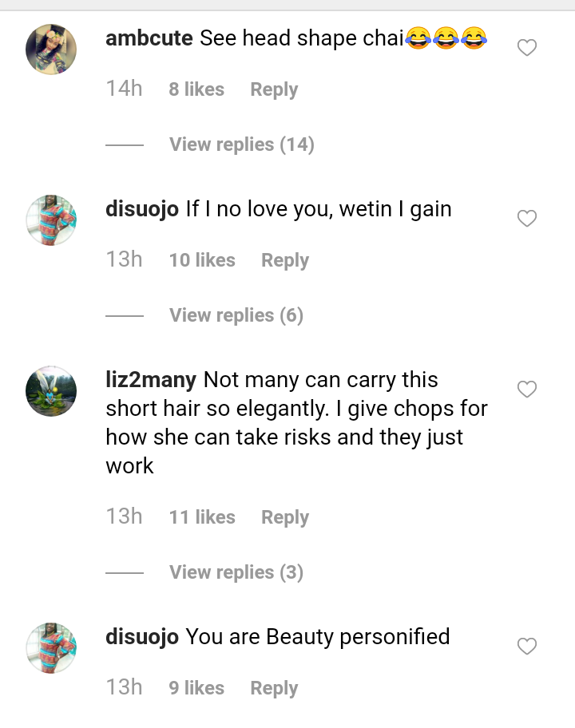Open liz2many username link
The width and height of the screenshot is (575, 728).
pos(151,380)
